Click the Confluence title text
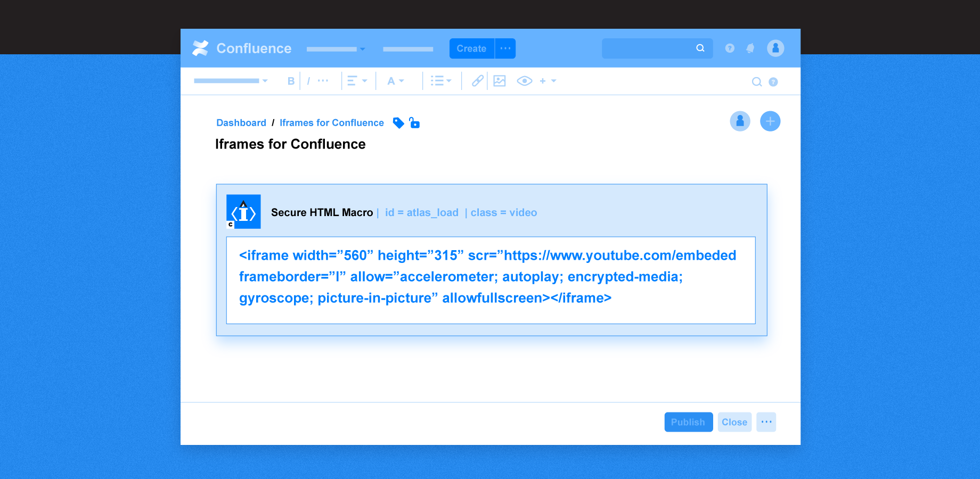 pos(254,48)
